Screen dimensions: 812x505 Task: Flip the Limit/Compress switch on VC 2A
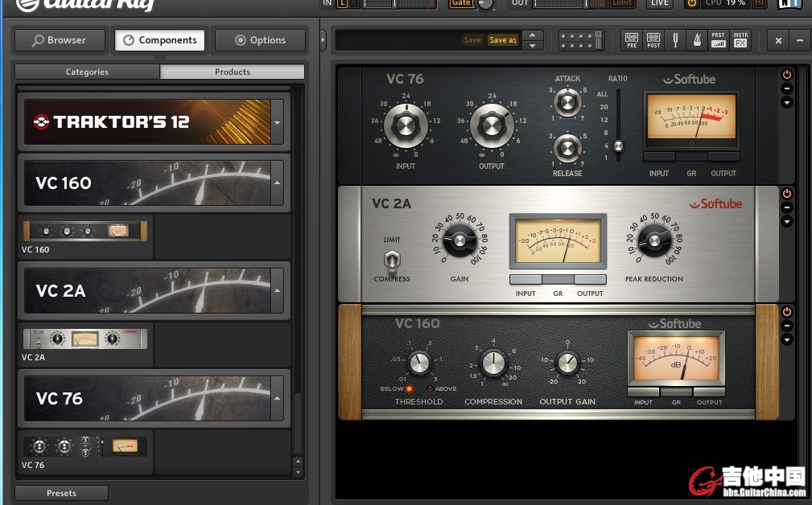coord(391,261)
